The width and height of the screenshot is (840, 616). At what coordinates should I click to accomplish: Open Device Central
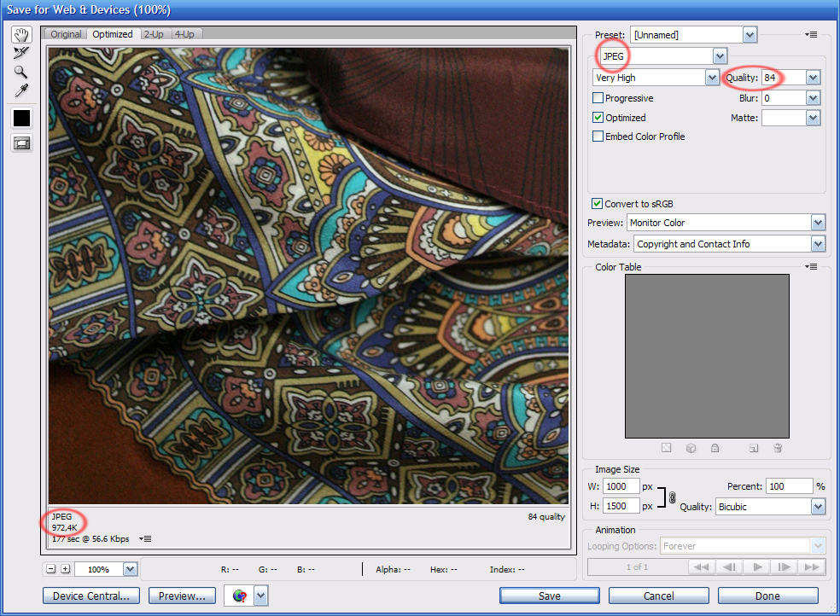91,596
